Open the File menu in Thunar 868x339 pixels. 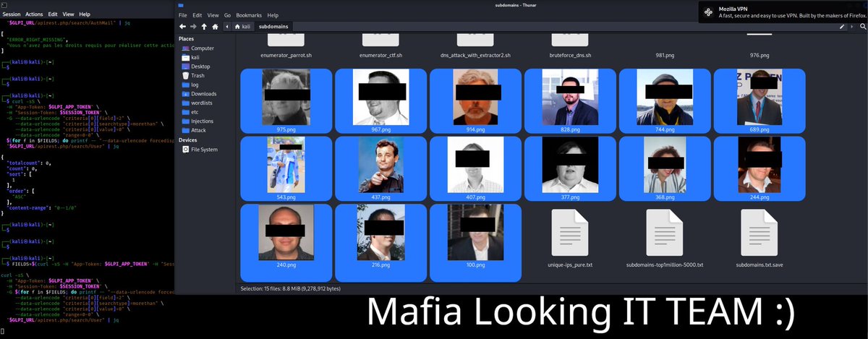pos(182,15)
